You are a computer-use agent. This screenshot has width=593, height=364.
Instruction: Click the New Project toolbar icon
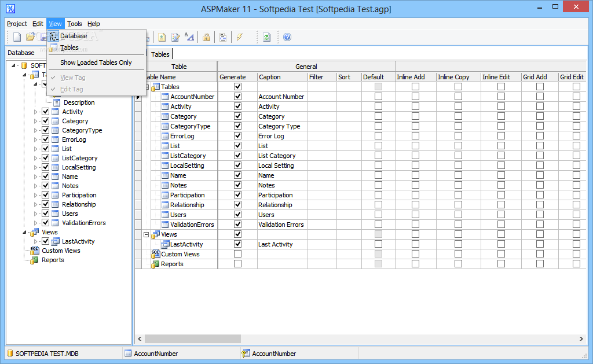pos(17,36)
